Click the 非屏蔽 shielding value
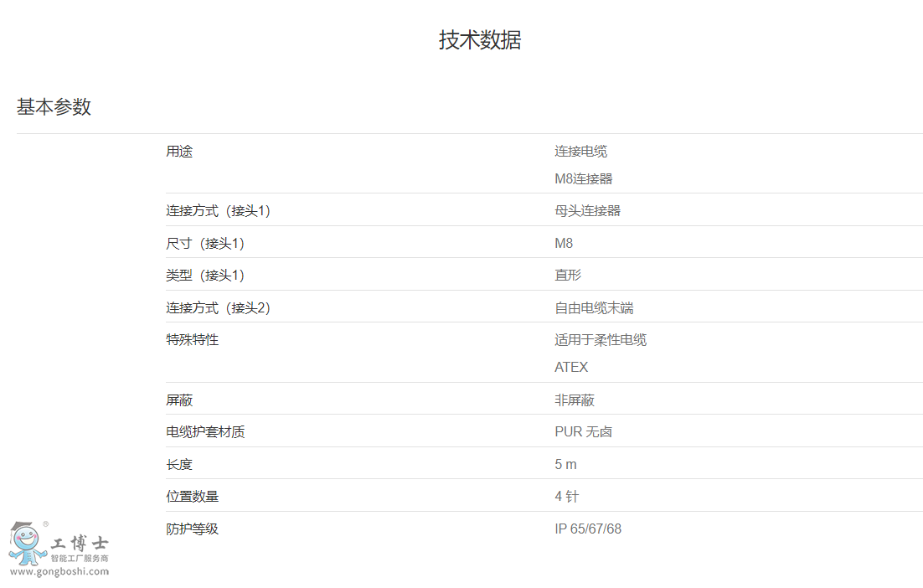Image resolution: width=923 pixels, height=588 pixels. tap(574, 400)
